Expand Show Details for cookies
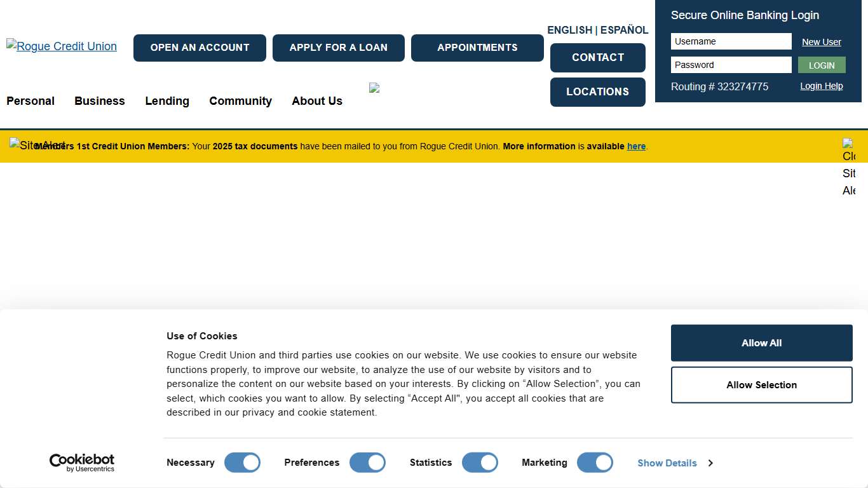The height and width of the screenshot is (488, 868). [674, 463]
